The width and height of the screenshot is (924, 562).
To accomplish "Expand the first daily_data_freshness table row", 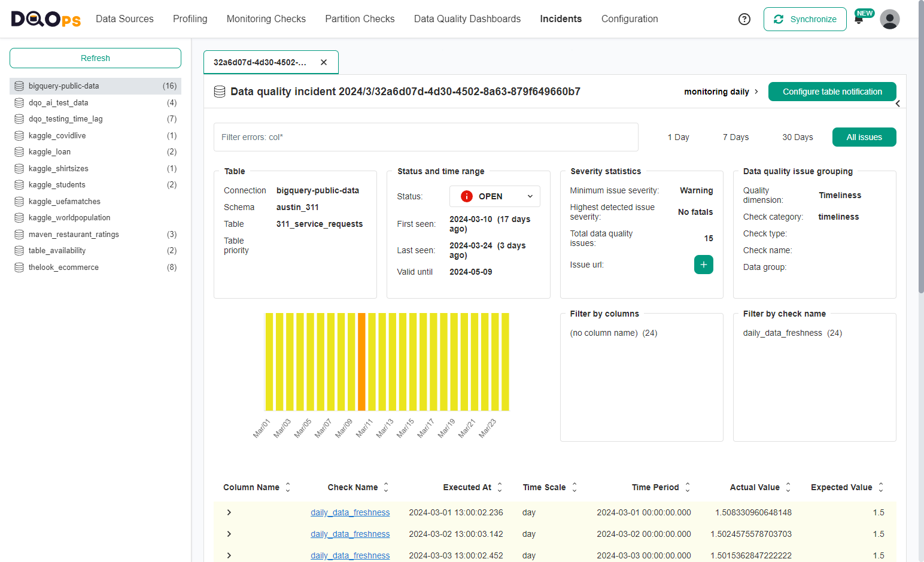I will (229, 512).
